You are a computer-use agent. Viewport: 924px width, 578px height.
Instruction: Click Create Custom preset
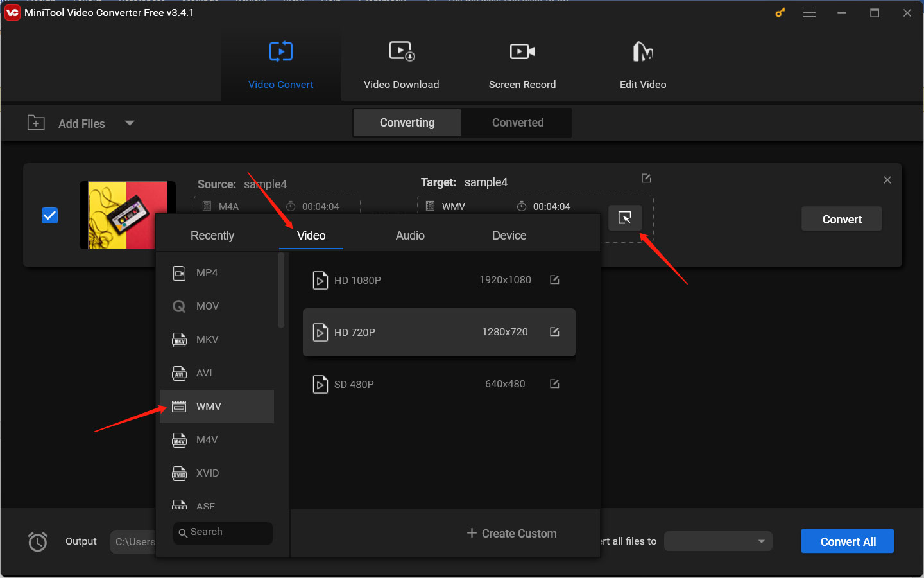click(x=511, y=533)
